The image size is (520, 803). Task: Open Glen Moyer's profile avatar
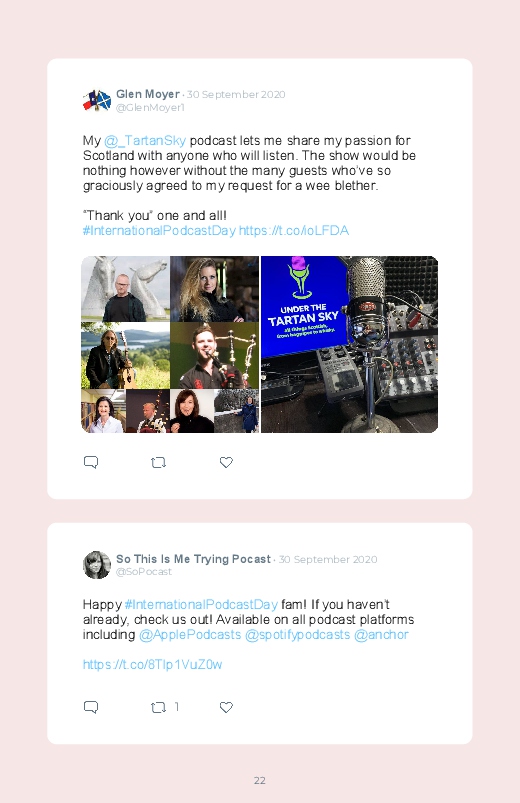click(x=97, y=100)
